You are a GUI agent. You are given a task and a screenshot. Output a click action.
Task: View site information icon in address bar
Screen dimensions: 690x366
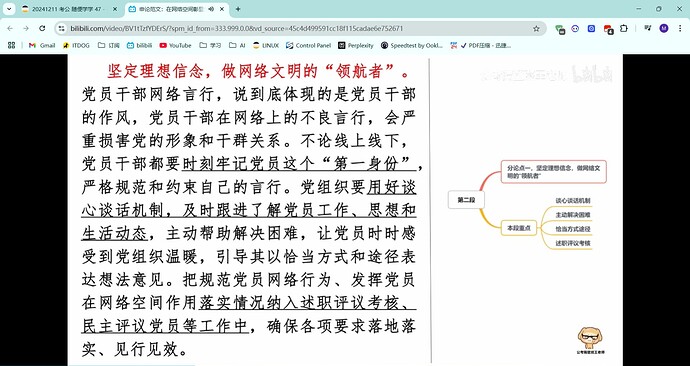62,29
